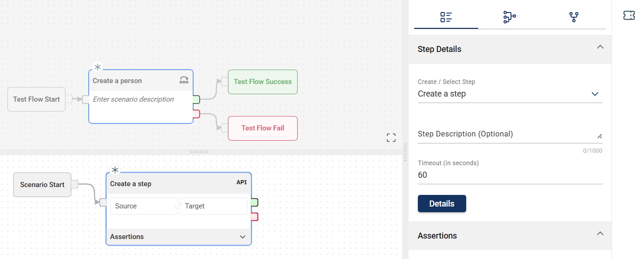Click asterisk icon on Create a person node
Screen dimensions: 644x259
point(98,67)
